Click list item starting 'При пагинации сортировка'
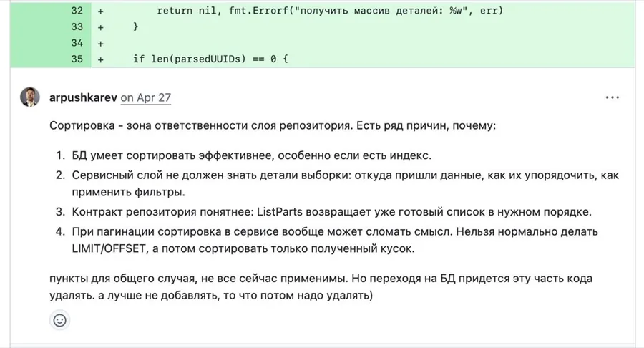644x348 pixels. pyautogui.click(x=335, y=240)
